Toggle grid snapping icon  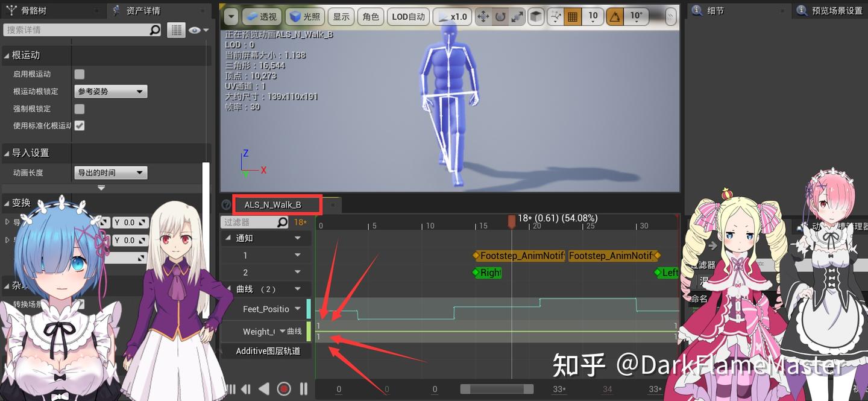[573, 17]
